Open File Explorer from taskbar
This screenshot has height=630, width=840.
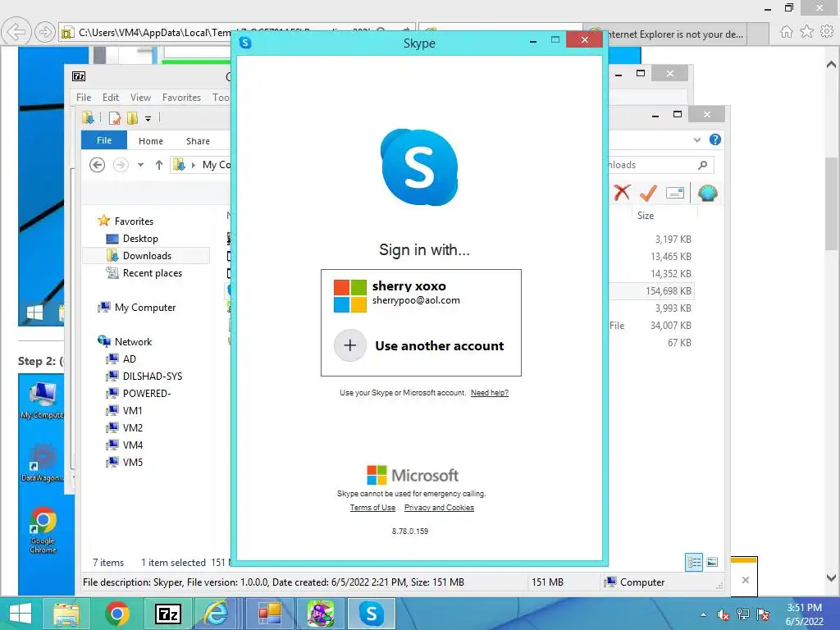click(x=66, y=614)
